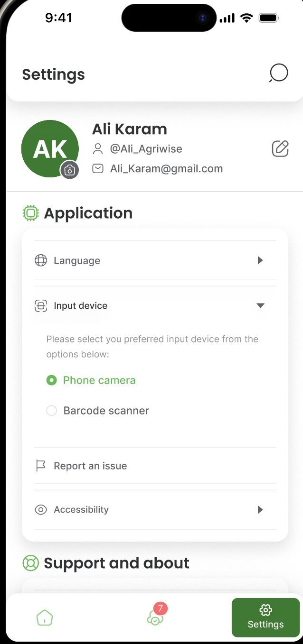Select the Phone camera radio option
303x644 pixels.
pyautogui.click(x=51, y=380)
